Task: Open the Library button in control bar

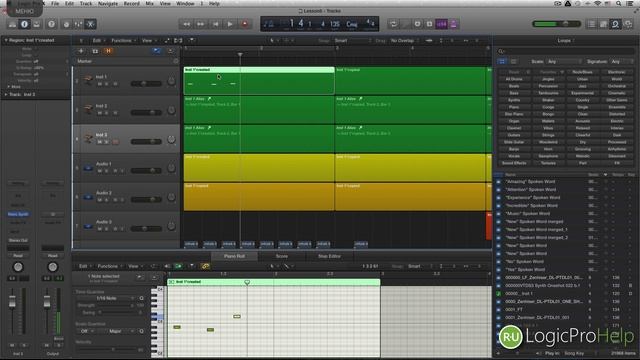Action: [12, 24]
